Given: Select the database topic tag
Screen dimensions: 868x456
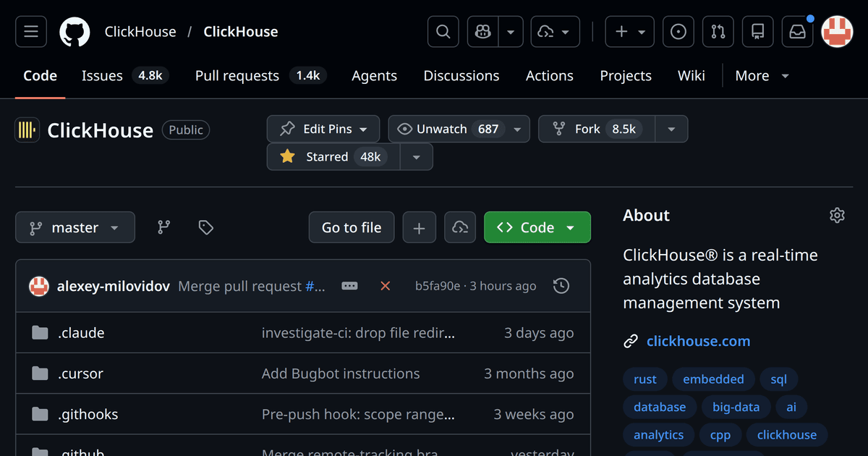Looking at the screenshot, I should (660, 407).
